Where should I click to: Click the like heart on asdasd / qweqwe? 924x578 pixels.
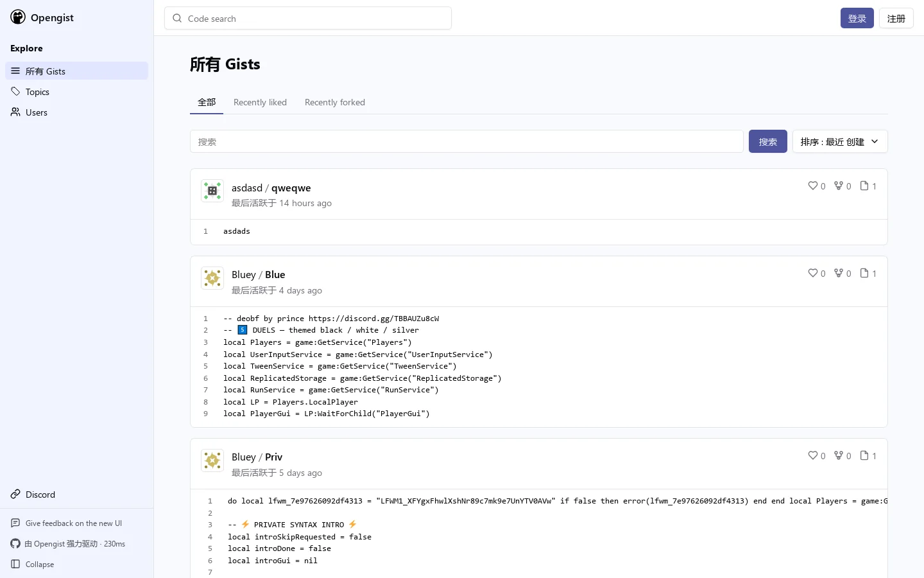click(812, 186)
